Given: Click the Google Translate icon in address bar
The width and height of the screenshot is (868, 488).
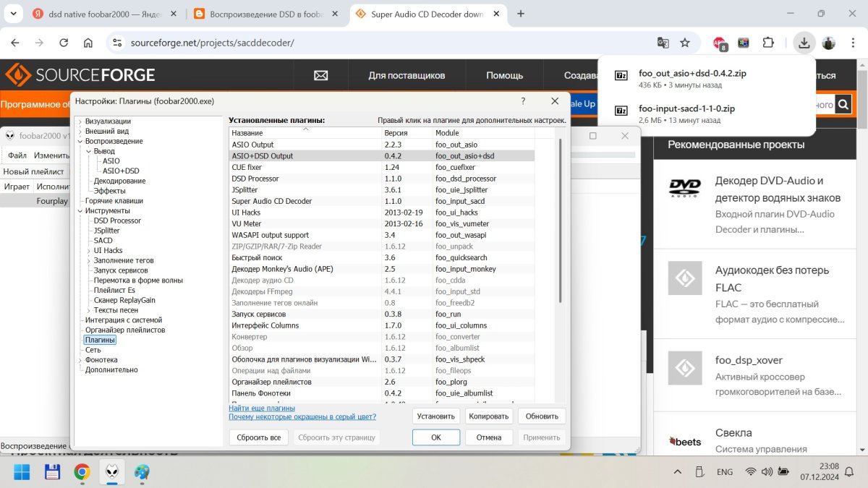Looking at the screenshot, I should [x=663, y=43].
